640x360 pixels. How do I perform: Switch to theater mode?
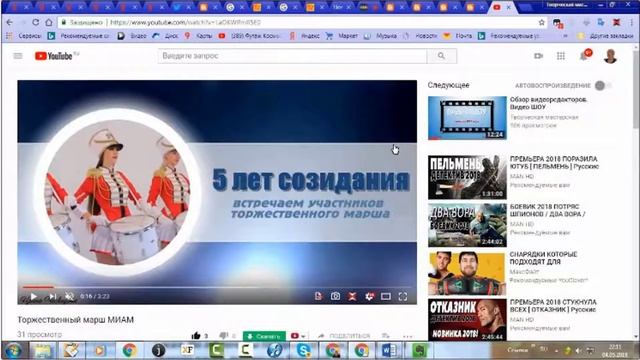tap(386, 296)
